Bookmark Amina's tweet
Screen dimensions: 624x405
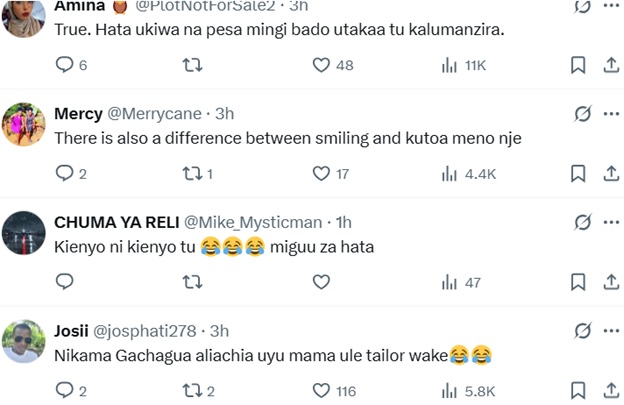coord(577,65)
